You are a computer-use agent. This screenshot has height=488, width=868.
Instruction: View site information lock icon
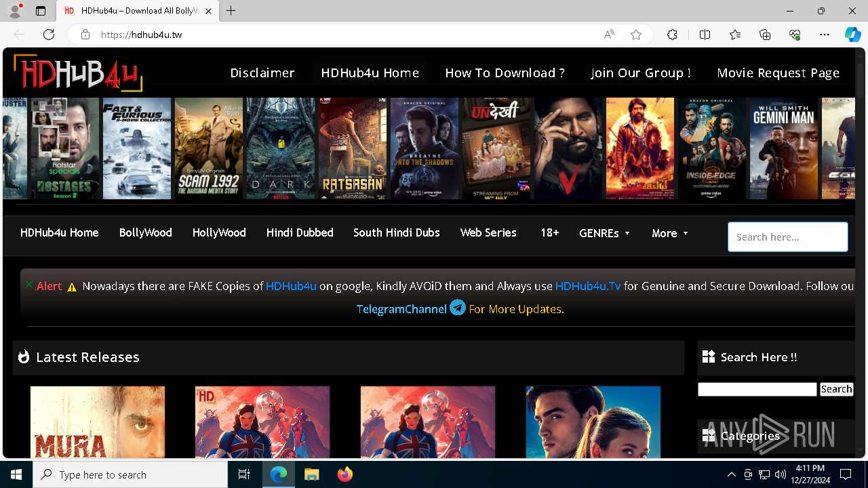85,35
